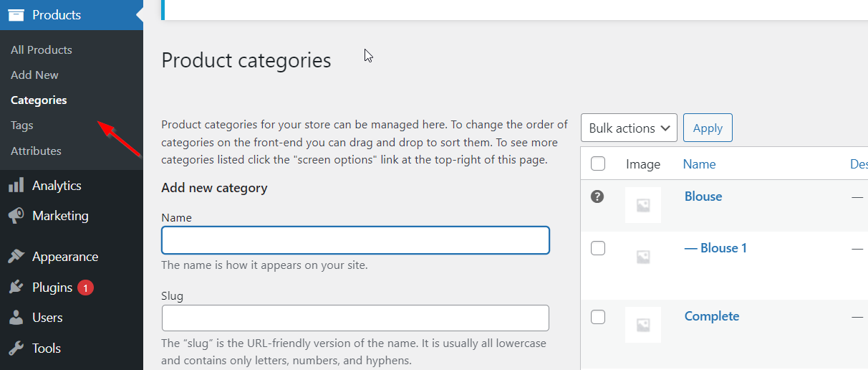Click the Apply button
Image resolution: width=868 pixels, height=370 pixels.
click(x=708, y=128)
